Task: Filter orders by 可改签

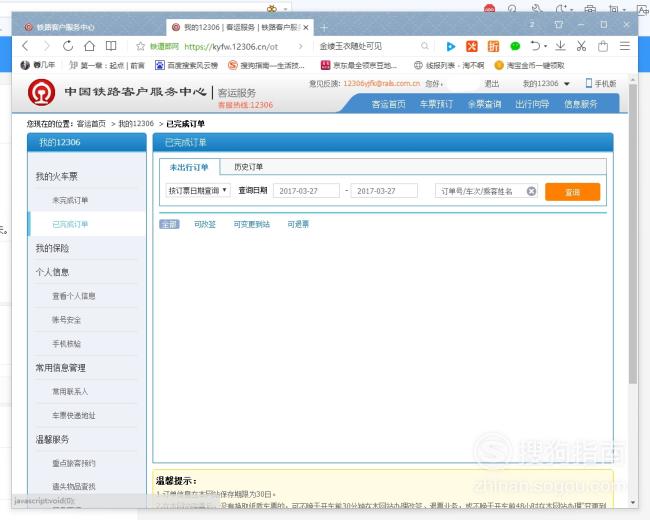Action: click(205, 224)
